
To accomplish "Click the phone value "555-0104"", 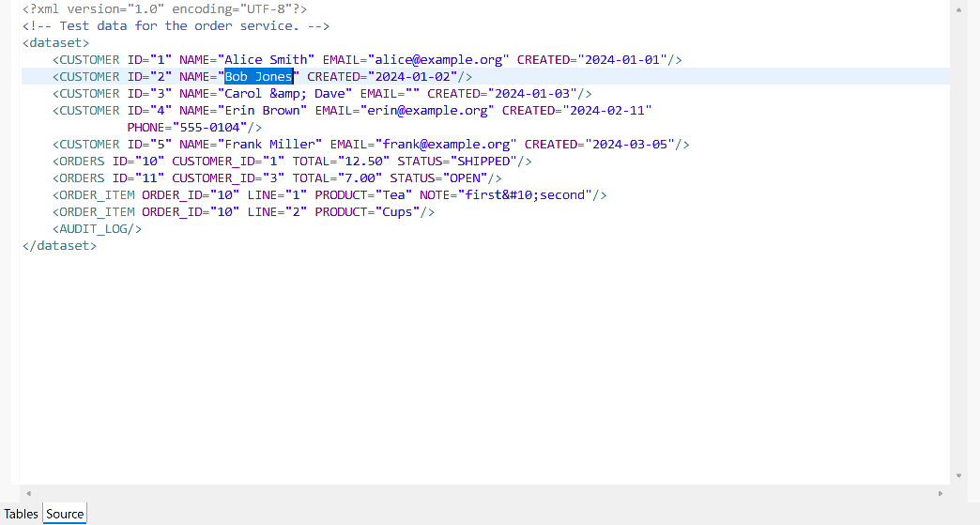I will click(x=210, y=127).
